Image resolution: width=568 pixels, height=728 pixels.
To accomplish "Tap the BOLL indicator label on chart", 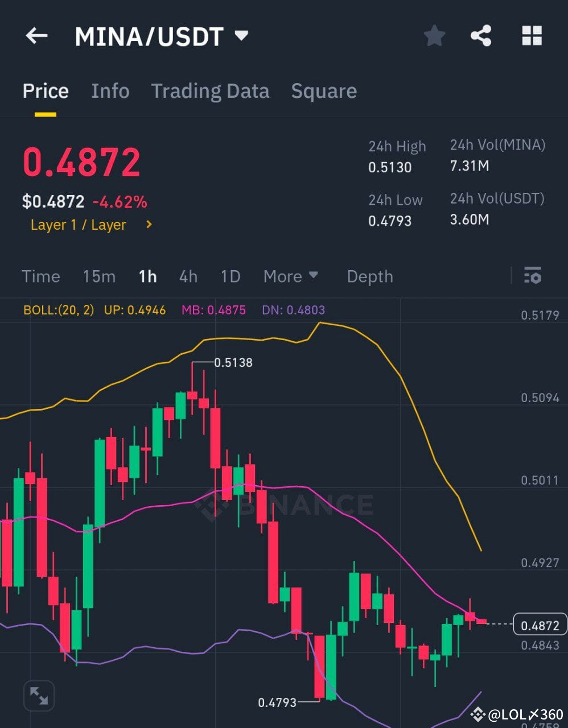I will (x=57, y=310).
